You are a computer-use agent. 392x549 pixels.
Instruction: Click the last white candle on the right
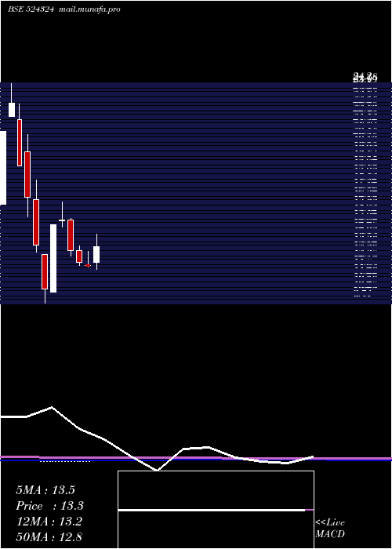point(96,254)
